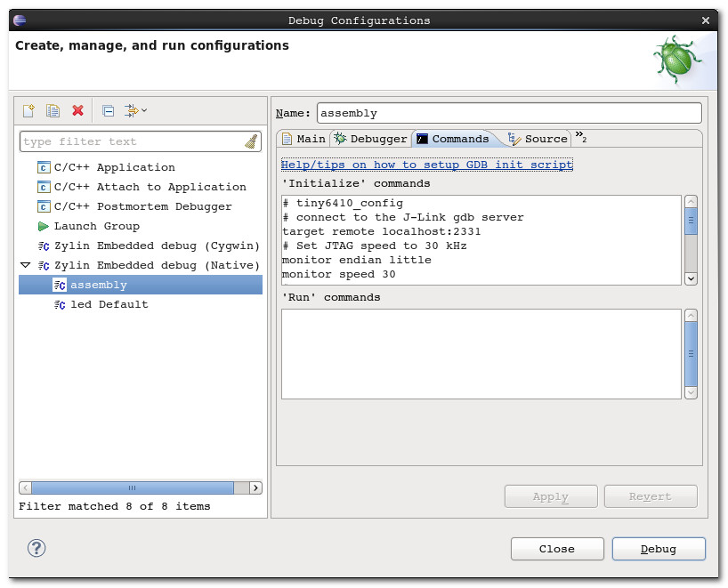The image size is (728, 588).
Task: Click inside the Initialize commands text area
Action: click(481, 240)
